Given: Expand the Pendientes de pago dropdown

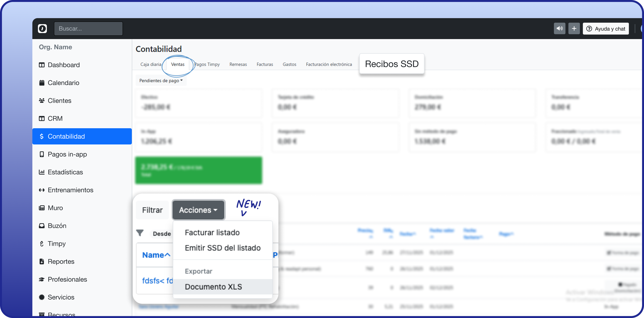Looking at the screenshot, I should [161, 81].
